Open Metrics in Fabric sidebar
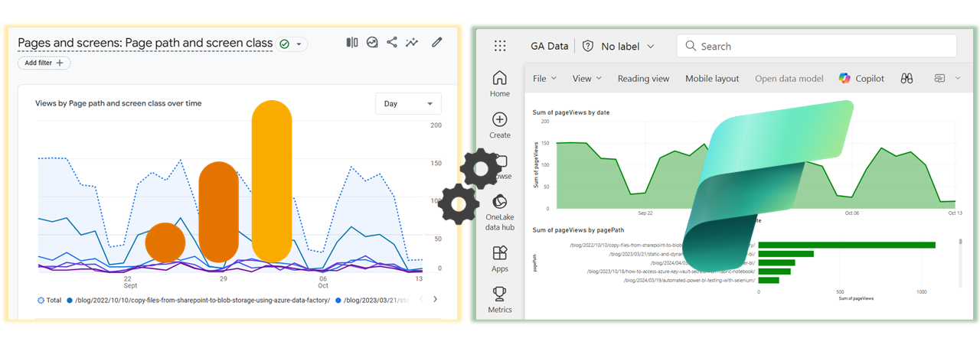980x348 pixels. click(x=500, y=300)
